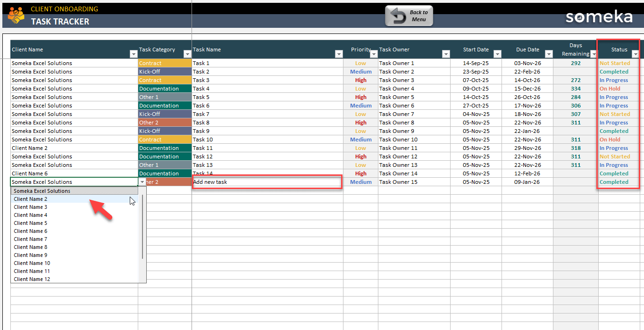Image resolution: width=644 pixels, height=330 pixels.
Task: Click the dropdown list scrollbar
Action: 142,226
